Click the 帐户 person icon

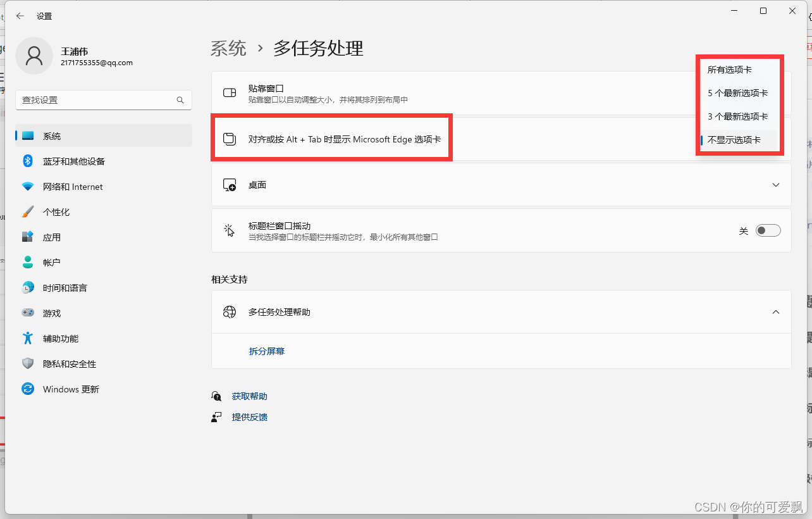point(28,262)
